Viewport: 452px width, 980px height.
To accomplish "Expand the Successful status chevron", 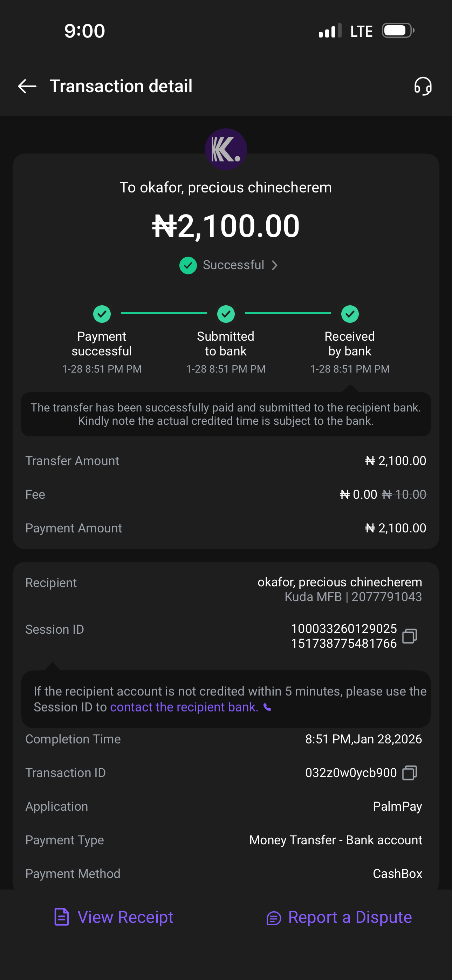I will (275, 265).
